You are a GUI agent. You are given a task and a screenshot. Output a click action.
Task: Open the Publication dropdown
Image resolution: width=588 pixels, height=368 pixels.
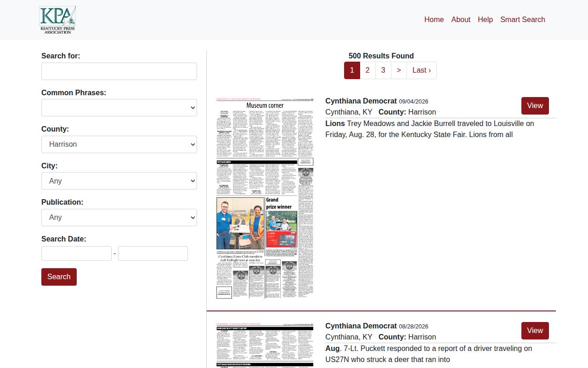pyautogui.click(x=119, y=218)
